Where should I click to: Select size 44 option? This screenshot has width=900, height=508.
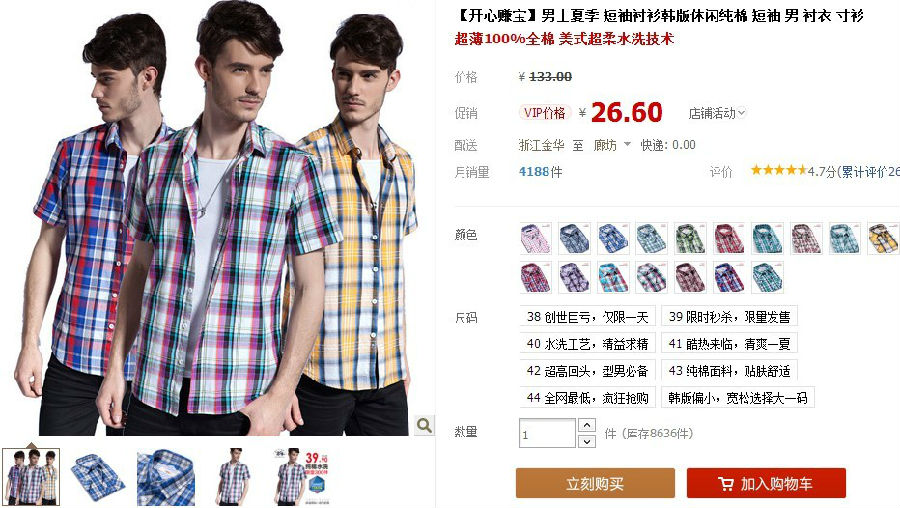pos(587,398)
